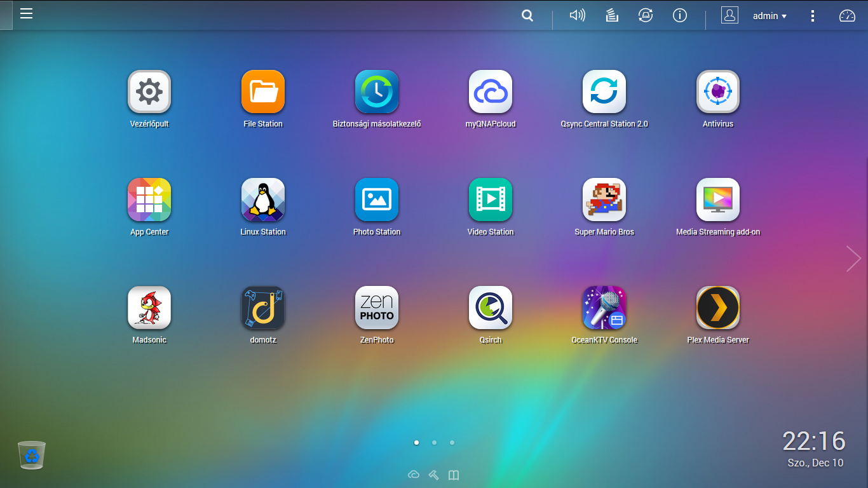Image resolution: width=868 pixels, height=488 pixels.
Task: Open the main hamburger menu
Action: [26, 13]
